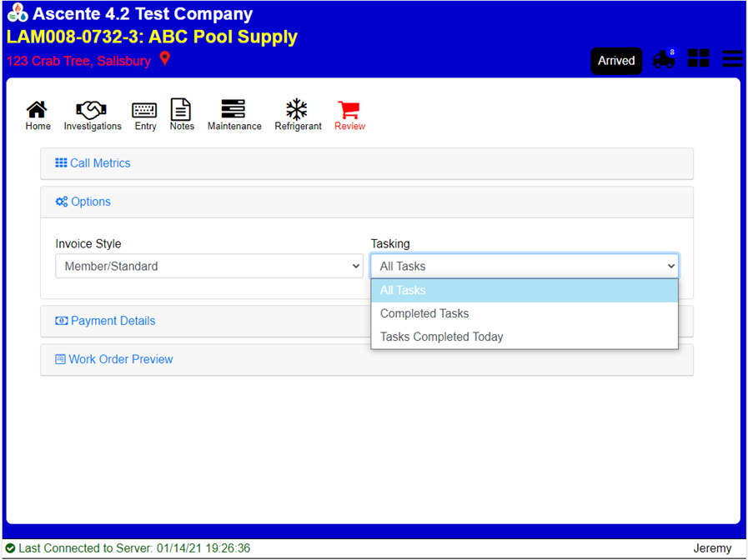This screenshot has height=560, width=748.
Task: Go to the Home icon
Action: click(37, 110)
